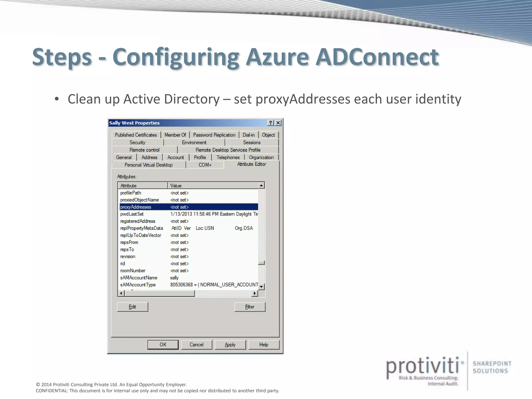
Task: Click the Edit button
Action: [x=132, y=307]
